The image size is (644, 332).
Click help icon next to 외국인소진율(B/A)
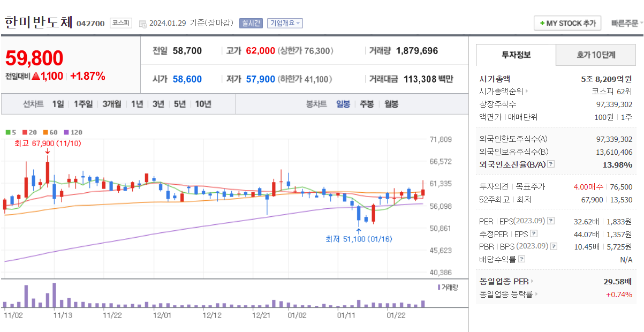point(551,164)
